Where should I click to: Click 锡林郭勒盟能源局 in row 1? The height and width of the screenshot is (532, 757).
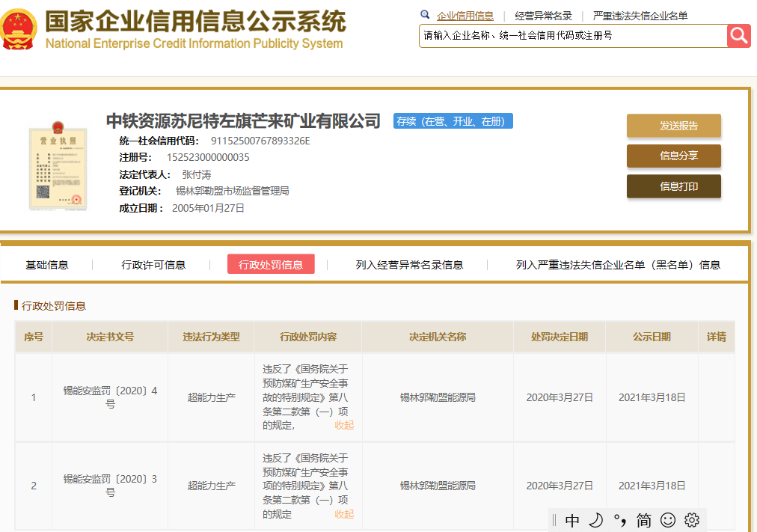pyautogui.click(x=438, y=397)
